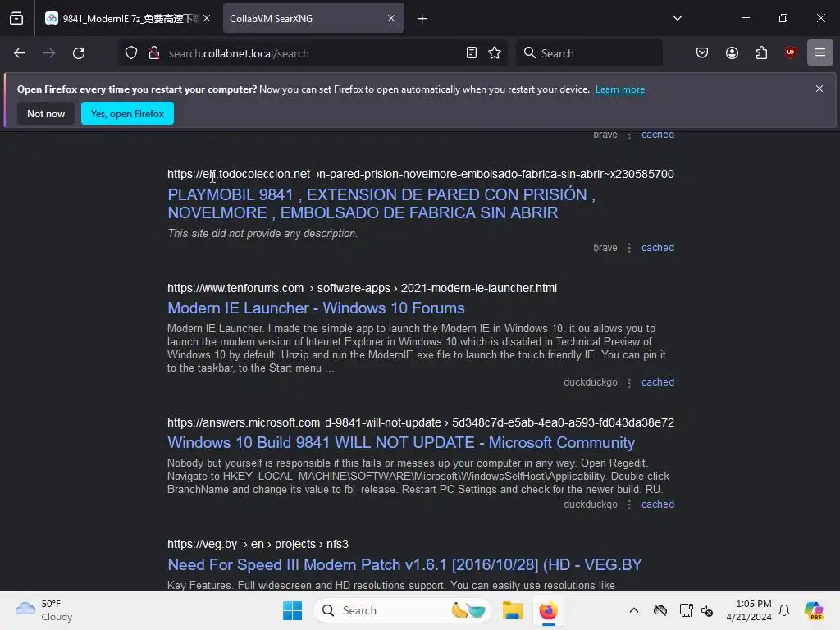The width and height of the screenshot is (840, 630).
Task: Open the Learn more link
Action: click(x=620, y=89)
